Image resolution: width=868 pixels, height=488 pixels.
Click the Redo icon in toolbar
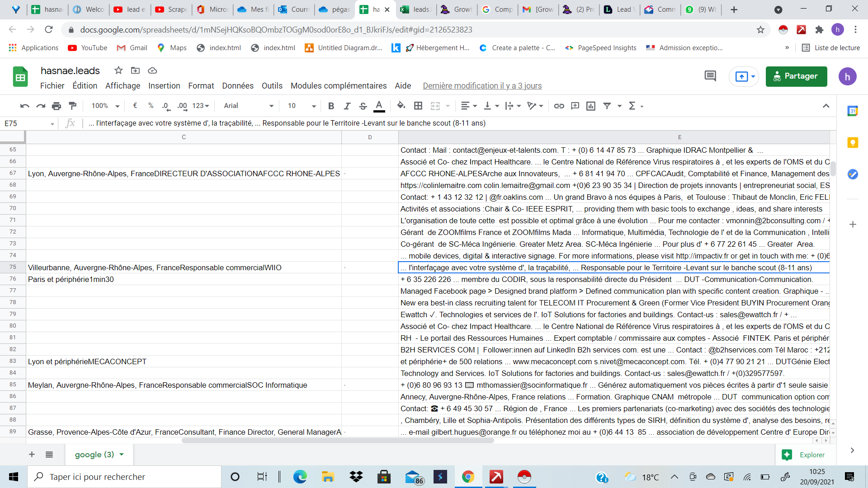pyautogui.click(x=41, y=106)
